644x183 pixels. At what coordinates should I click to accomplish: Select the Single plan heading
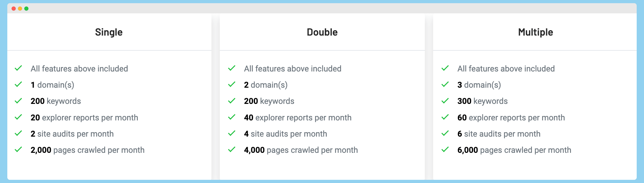click(109, 32)
